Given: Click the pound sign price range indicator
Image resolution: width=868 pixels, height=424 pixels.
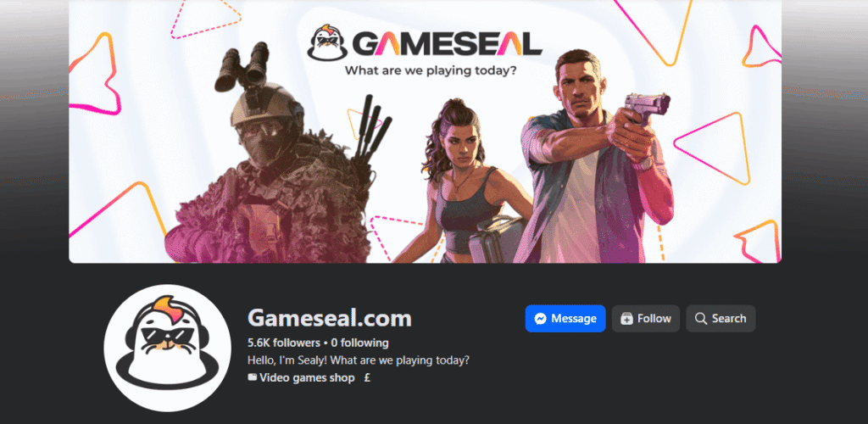Looking at the screenshot, I should click(368, 378).
